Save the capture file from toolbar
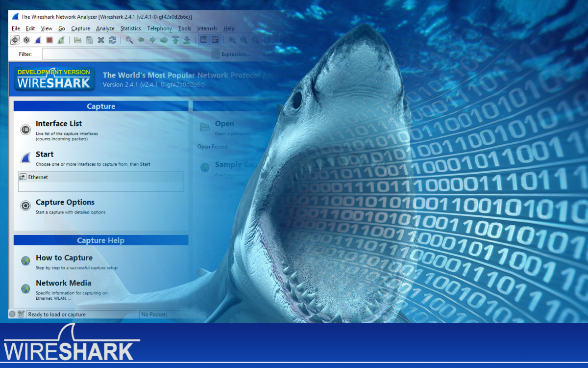The width and height of the screenshot is (588, 368). [x=89, y=40]
